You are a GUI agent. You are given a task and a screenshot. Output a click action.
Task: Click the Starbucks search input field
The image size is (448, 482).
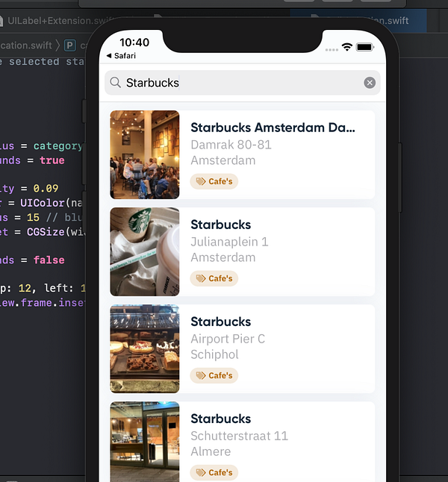pyautogui.click(x=243, y=83)
